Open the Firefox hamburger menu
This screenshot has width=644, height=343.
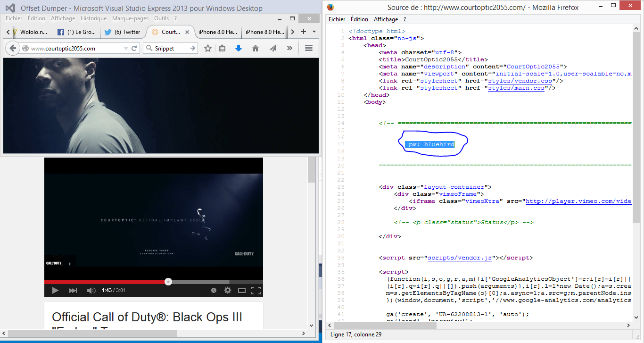tap(309, 48)
